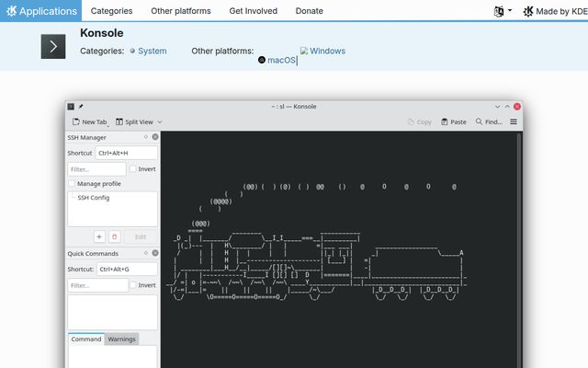Open the System category link
The height and width of the screenshot is (368, 588).
click(x=153, y=52)
